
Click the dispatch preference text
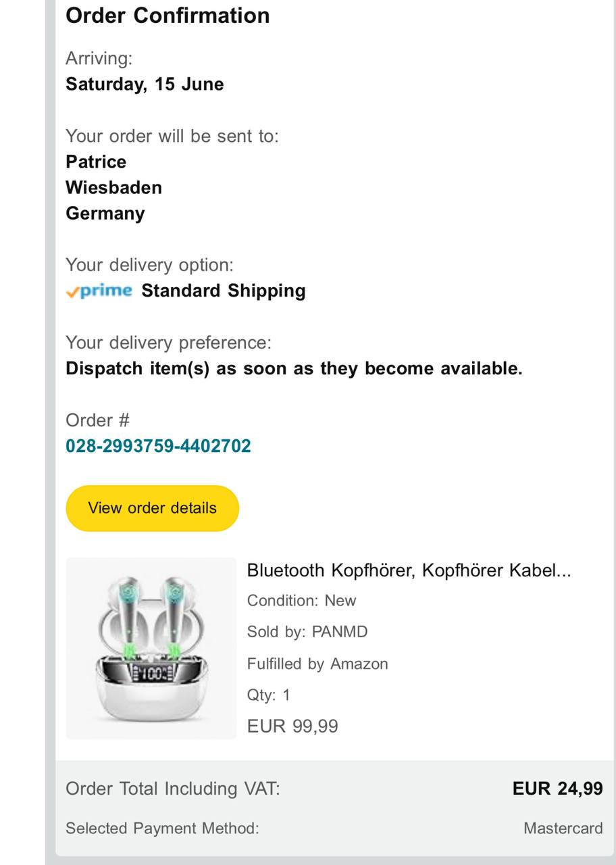point(294,369)
